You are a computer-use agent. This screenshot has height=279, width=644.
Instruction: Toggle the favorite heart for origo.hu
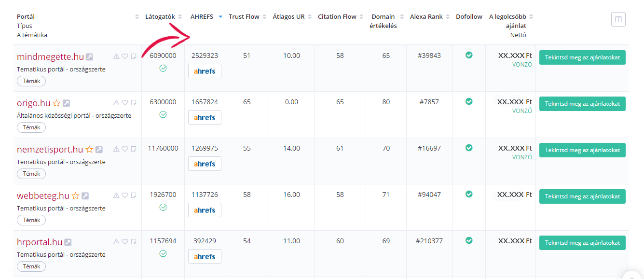coord(124,103)
